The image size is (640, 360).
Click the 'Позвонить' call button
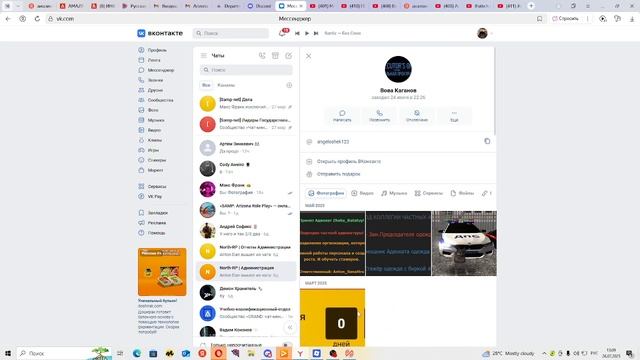pyautogui.click(x=380, y=116)
